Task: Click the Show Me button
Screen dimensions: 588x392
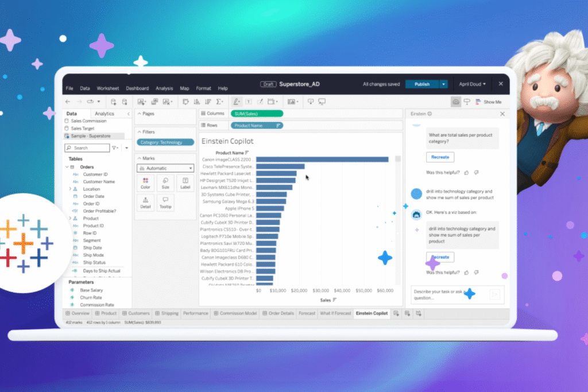Action: click(488, 102)
